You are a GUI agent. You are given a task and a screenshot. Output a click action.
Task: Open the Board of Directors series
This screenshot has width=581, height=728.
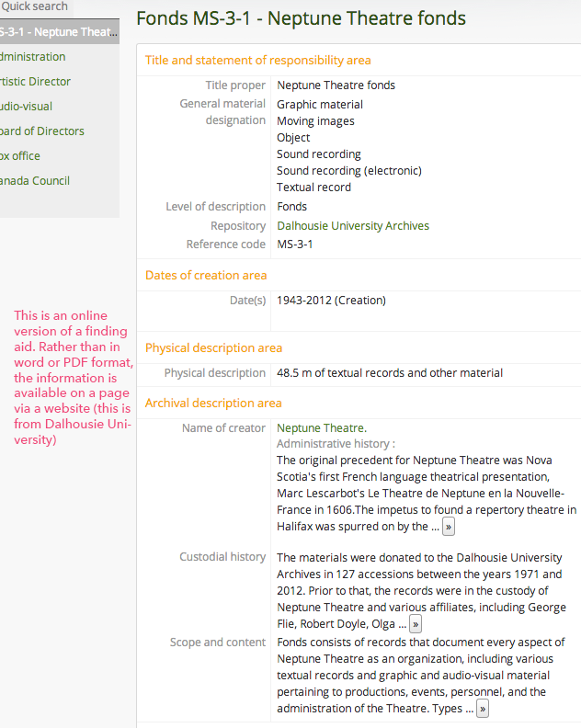(x=42, y=131)
